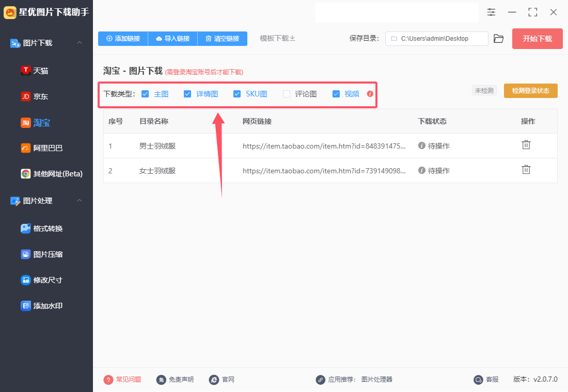
Task: Click question mark icon for 常见问题
Action: pos(108,380)
